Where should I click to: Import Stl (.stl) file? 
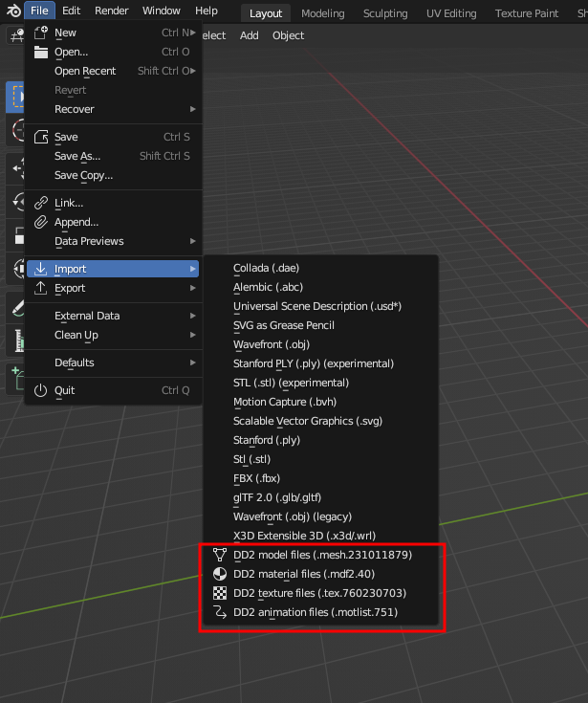[320, 459]
